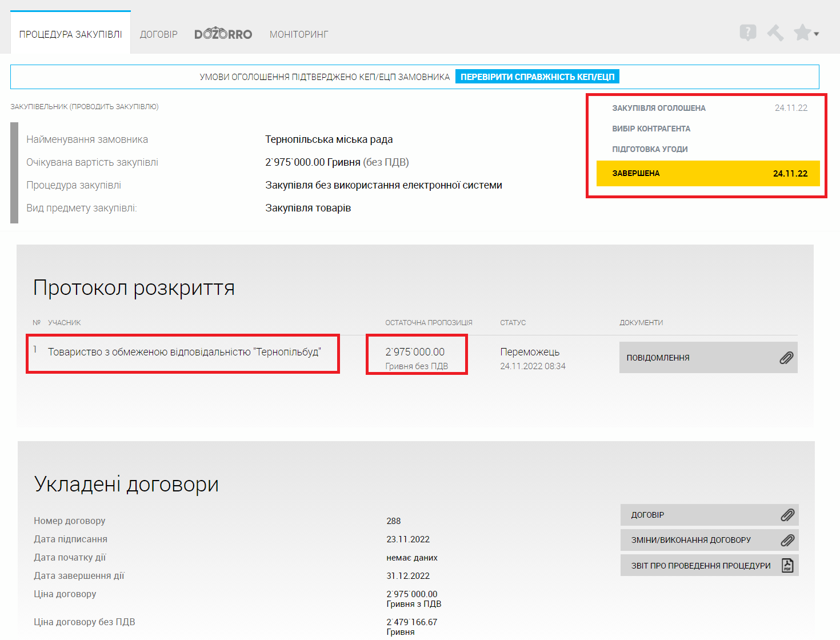Open the DOZORRO logo tab
This screenshot has height=640, width=840.
[x=223, y=34]
